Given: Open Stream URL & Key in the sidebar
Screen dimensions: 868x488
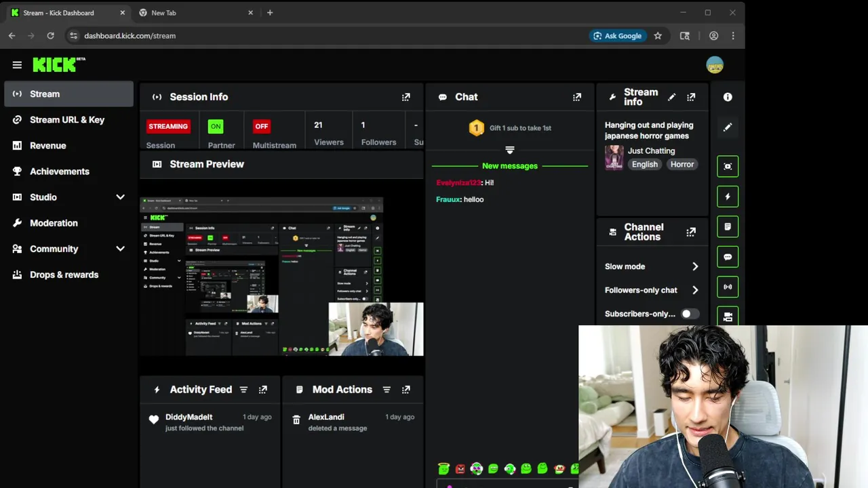Looking at the screenshot, I should point(68,120).
